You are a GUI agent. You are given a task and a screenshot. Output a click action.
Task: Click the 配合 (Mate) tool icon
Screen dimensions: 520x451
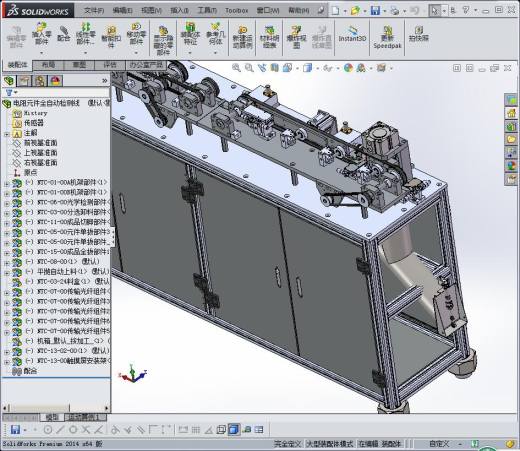(x=63, y=35)
